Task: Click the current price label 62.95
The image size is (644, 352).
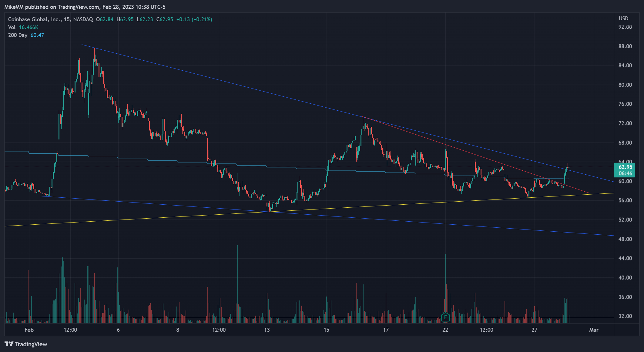Action: pos(625,167)
